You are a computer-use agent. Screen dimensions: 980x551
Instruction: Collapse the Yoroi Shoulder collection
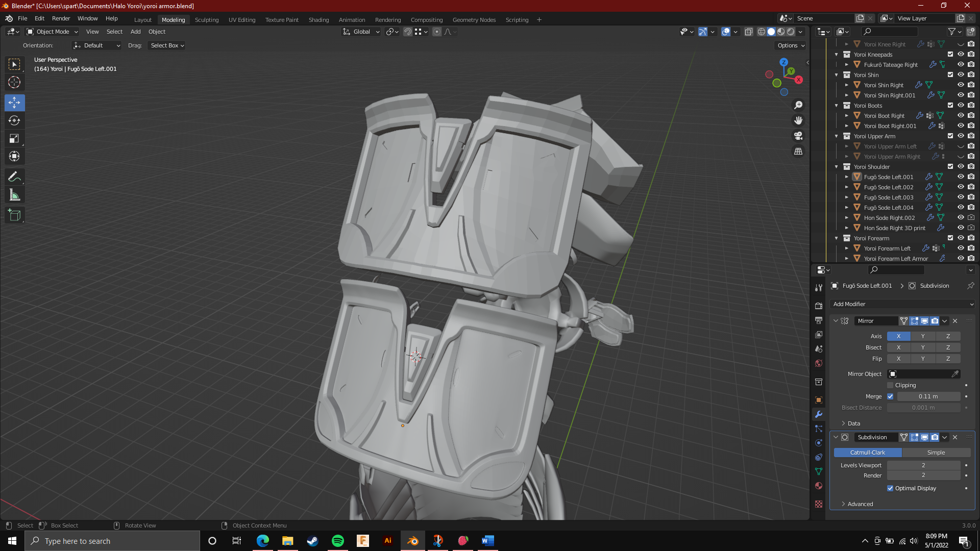pyautogui.click(x=836, y=167)
